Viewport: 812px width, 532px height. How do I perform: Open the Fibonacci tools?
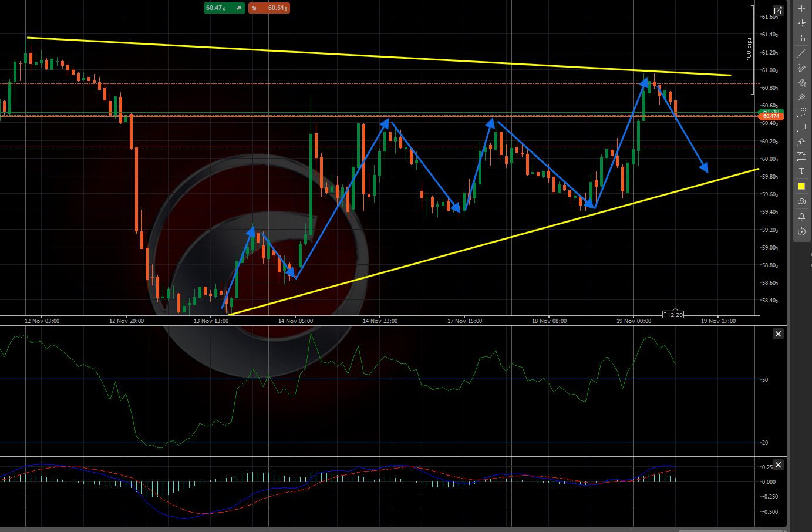(x=801, y=112)
